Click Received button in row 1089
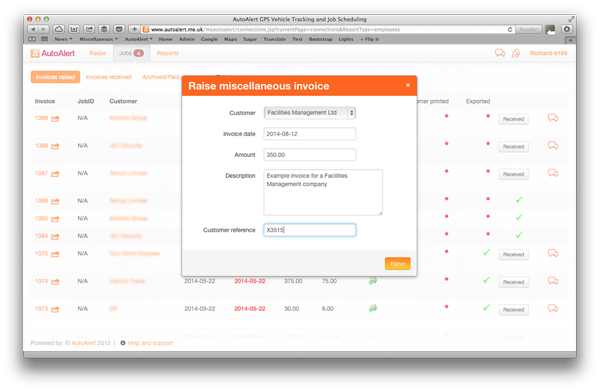 (x=514, y=119)
